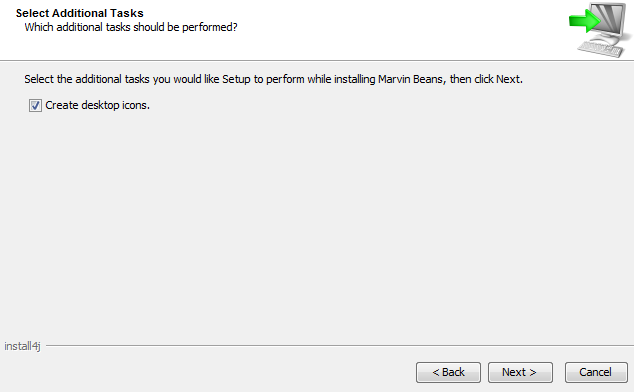Abort the installation using Cancel
The height and width of the screenshot is (392, 634).
[x=596, y=372]
